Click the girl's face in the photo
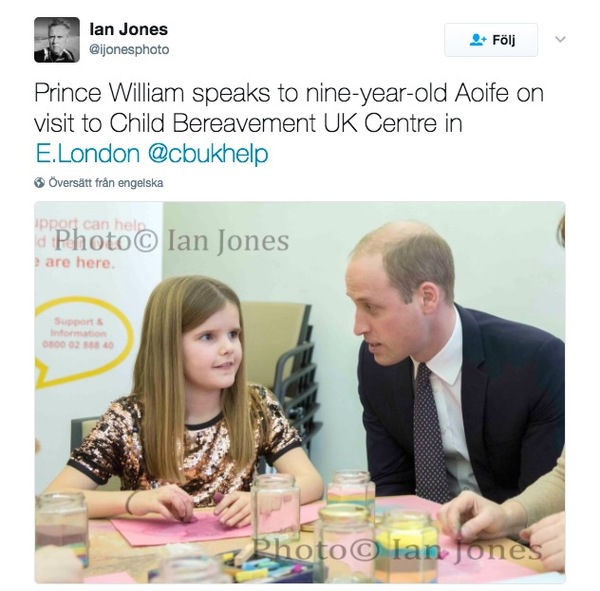 (x=214, y=346)
